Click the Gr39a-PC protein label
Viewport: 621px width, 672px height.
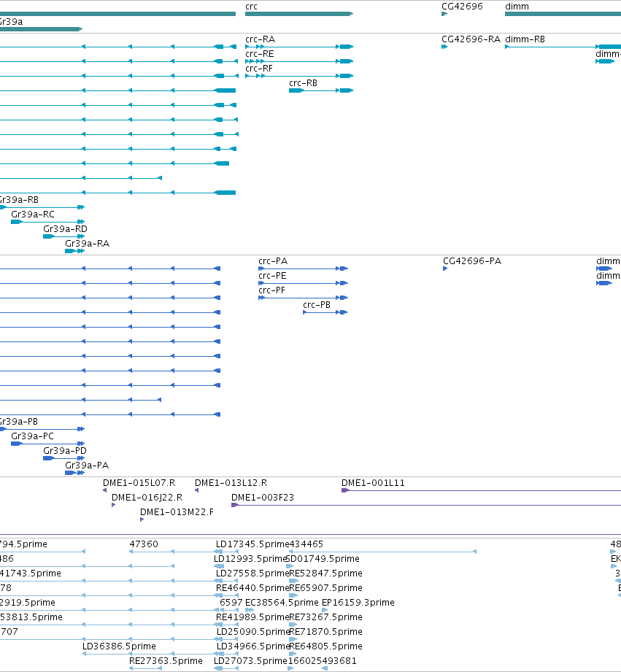tap(32, 436)
